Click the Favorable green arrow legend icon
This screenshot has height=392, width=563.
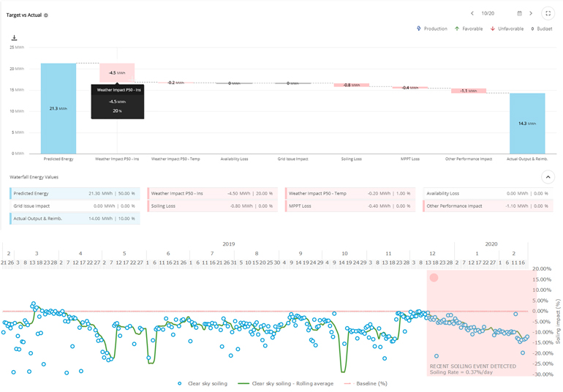[456, 29]
